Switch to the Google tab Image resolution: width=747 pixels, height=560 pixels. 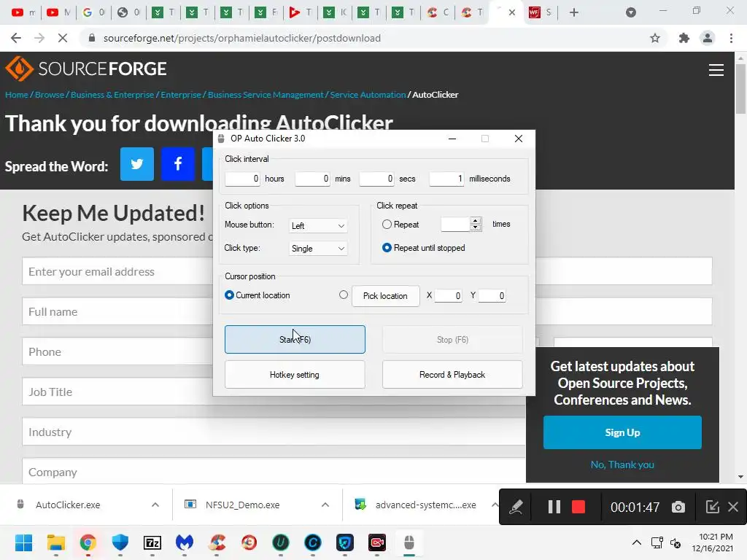(93, 12)
